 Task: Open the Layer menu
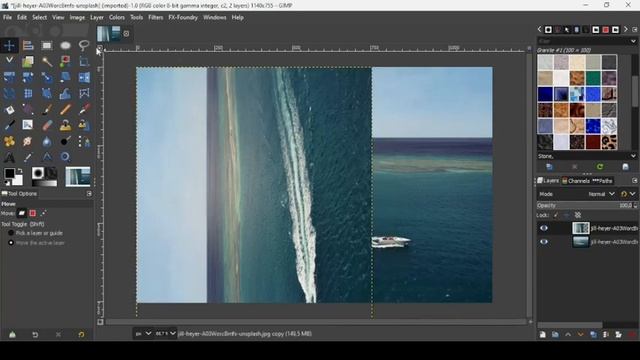click(97, 18)
